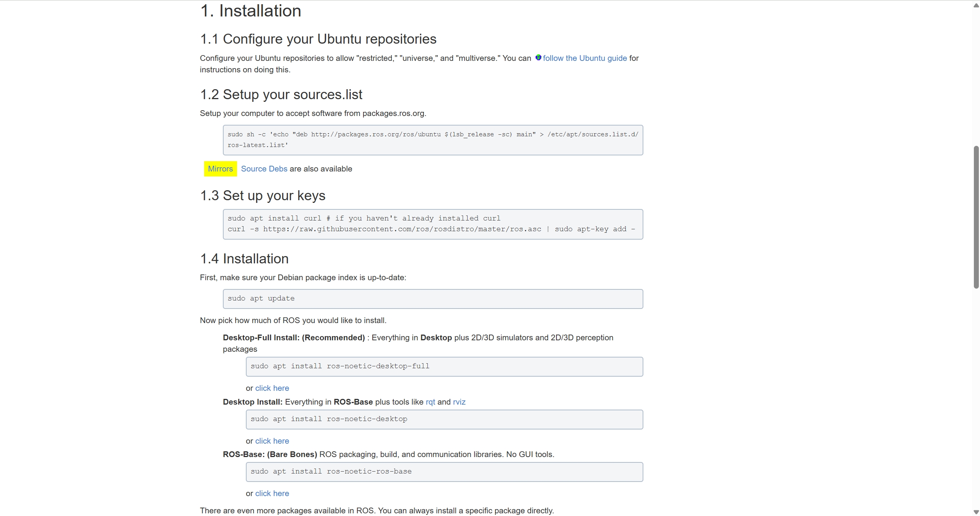This screenshot has width=980, height=516.
Task: Click 'click here' under the ros-noetic-desktop command
Action: [x=272, y=441]
